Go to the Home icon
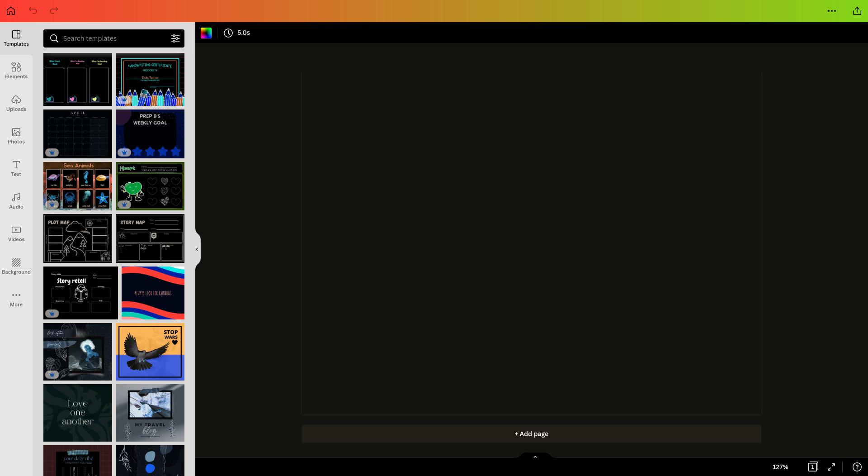This screenshot has width=868, height=476. [11, 11]
